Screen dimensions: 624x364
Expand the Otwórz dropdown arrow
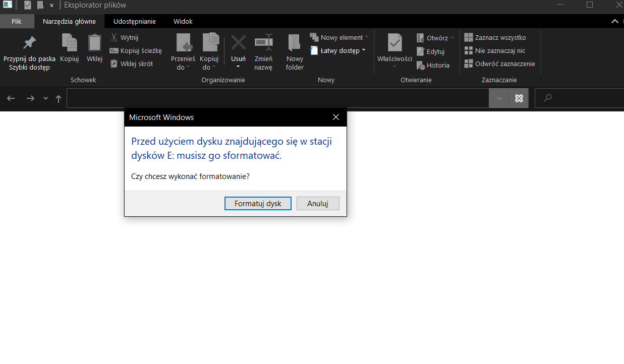tap(452, 38)
